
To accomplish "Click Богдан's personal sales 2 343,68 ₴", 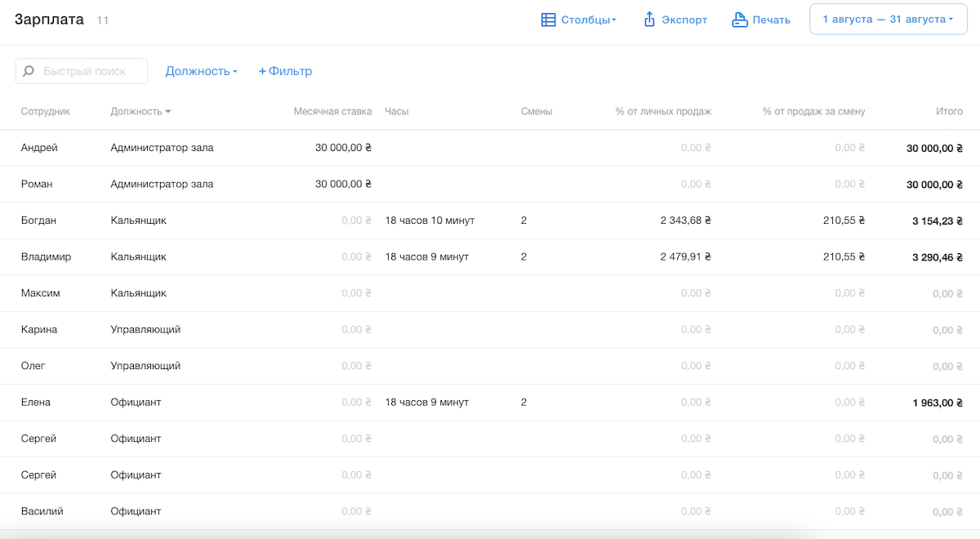I will [686, 220].
